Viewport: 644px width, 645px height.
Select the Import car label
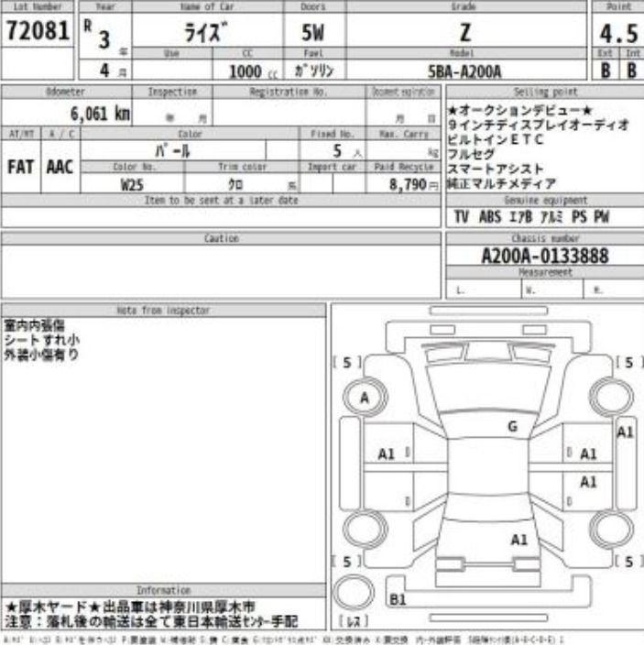click(332, 167)
